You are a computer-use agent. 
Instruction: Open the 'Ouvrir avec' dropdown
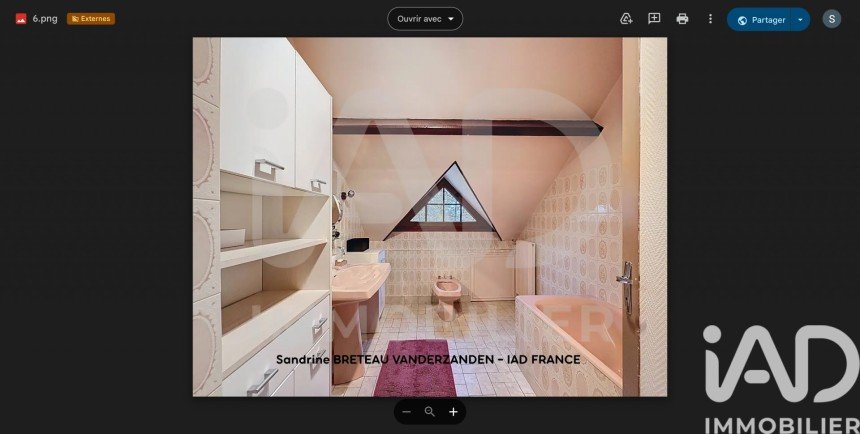425,19
